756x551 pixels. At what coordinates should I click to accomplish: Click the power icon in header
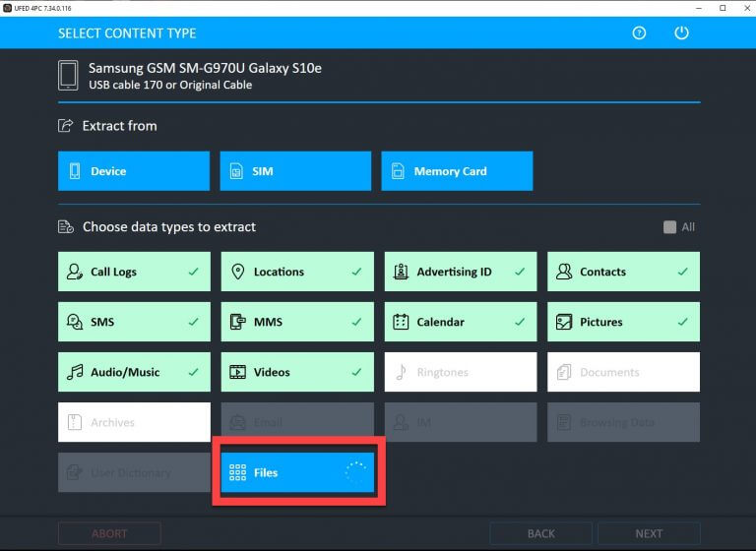pos(681,32)
